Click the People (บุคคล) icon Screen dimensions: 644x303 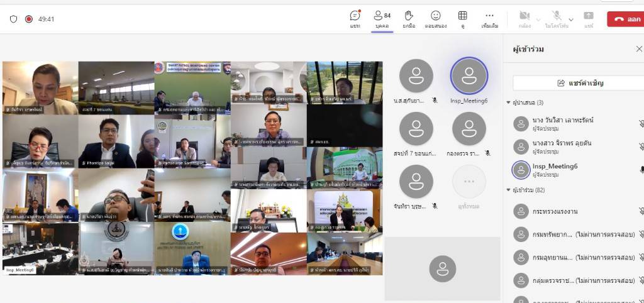(x=382, y=19)
